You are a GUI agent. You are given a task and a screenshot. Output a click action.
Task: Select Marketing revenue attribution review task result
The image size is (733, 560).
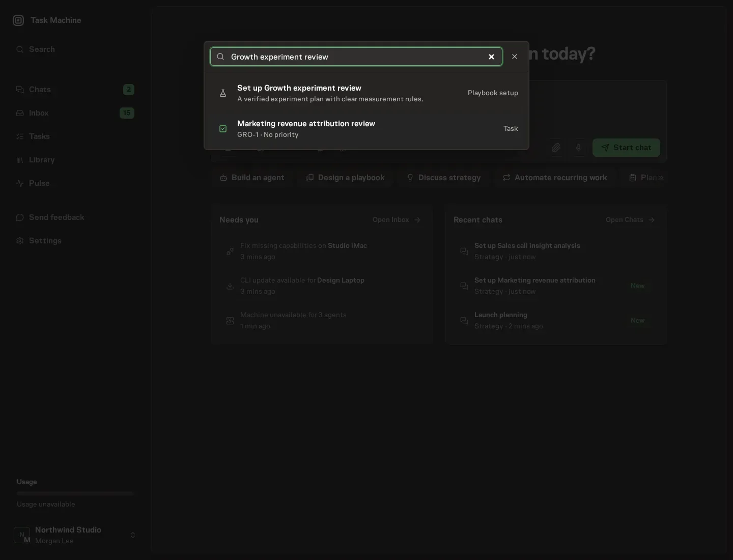pos(366,129)
